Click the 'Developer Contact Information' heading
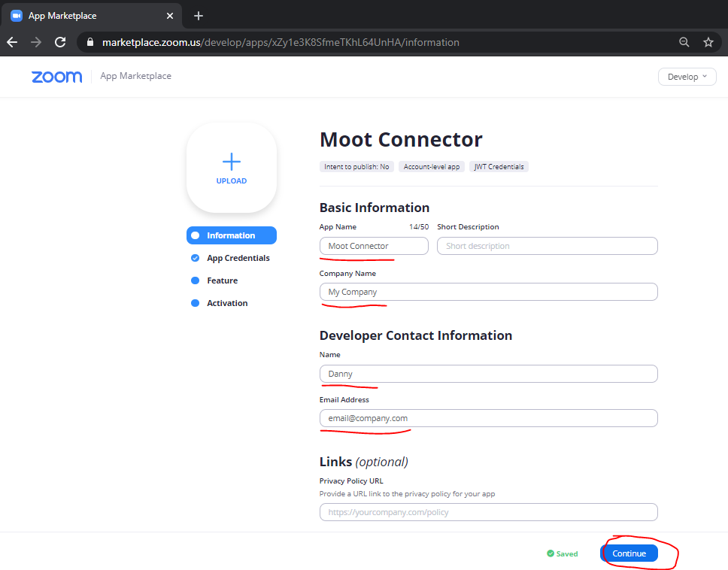The image size is (728, 570). point(416,335)
